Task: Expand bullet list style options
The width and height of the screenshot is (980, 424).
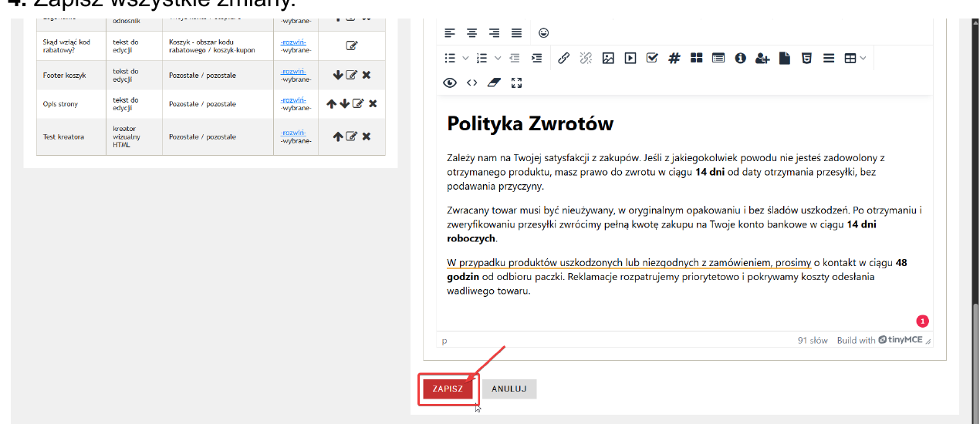Action: [465, 58]
